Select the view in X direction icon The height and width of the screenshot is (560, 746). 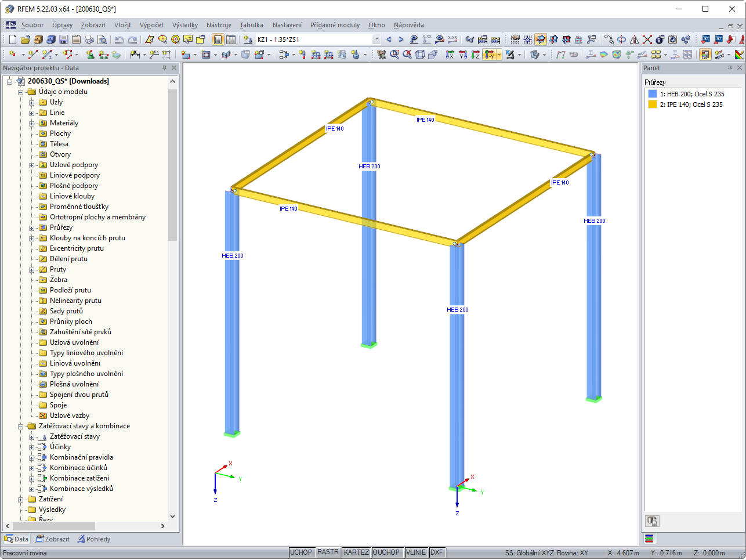click(450, 55)
